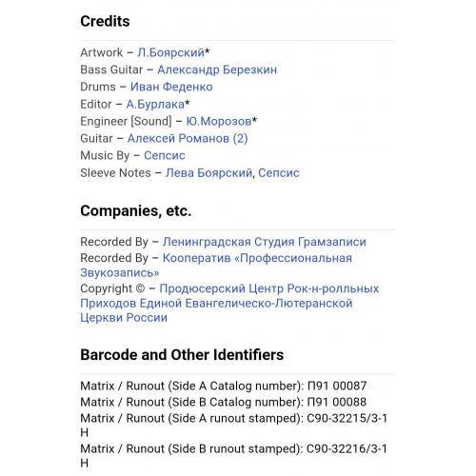Viewport: 476px width, 476px height.
Task: Click the Алексей Романов (2) guitar link
Action: [x=188, y=138]
